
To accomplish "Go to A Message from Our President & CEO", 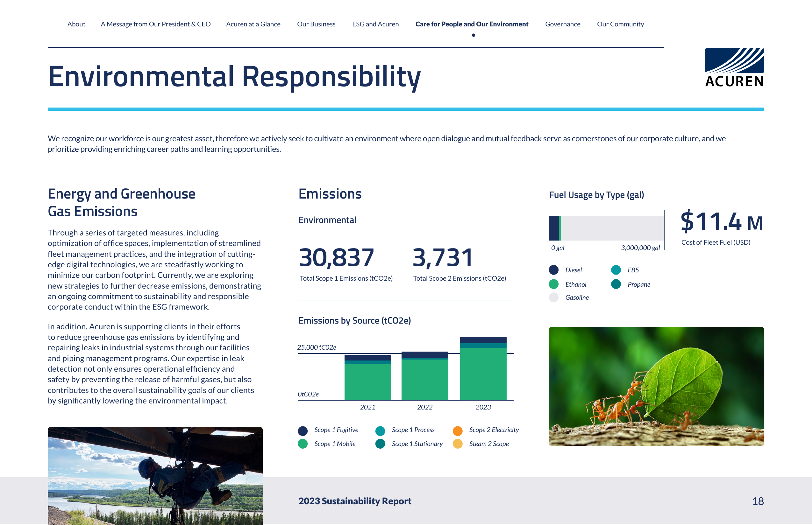I will (156, 24).
